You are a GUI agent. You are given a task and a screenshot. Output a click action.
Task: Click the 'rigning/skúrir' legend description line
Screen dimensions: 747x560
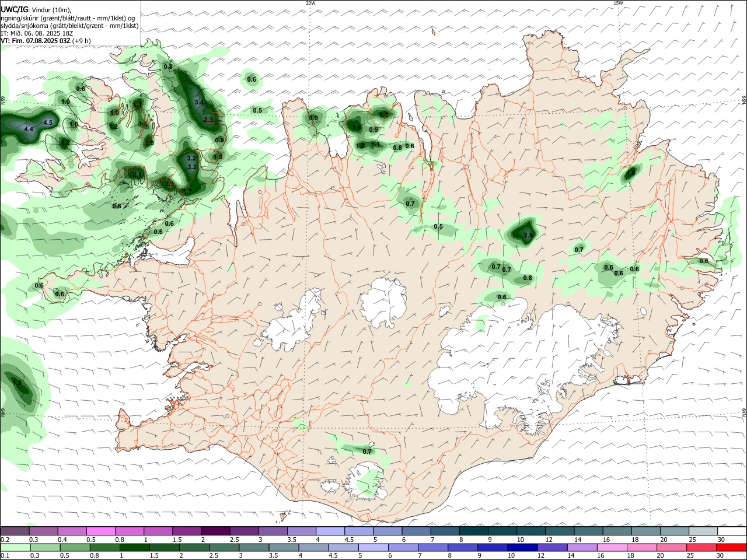[x=68, y=18]
